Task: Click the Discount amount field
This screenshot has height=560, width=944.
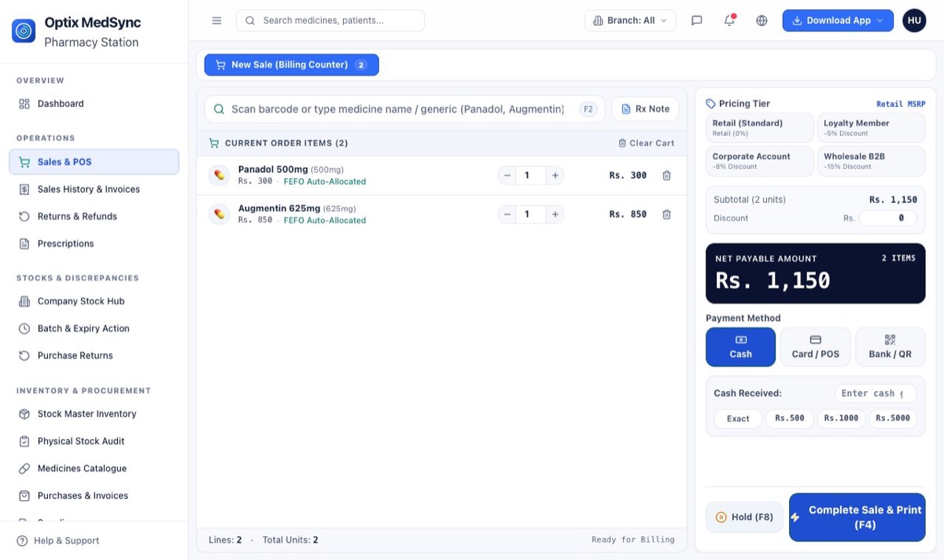Action: click(887, 218)
